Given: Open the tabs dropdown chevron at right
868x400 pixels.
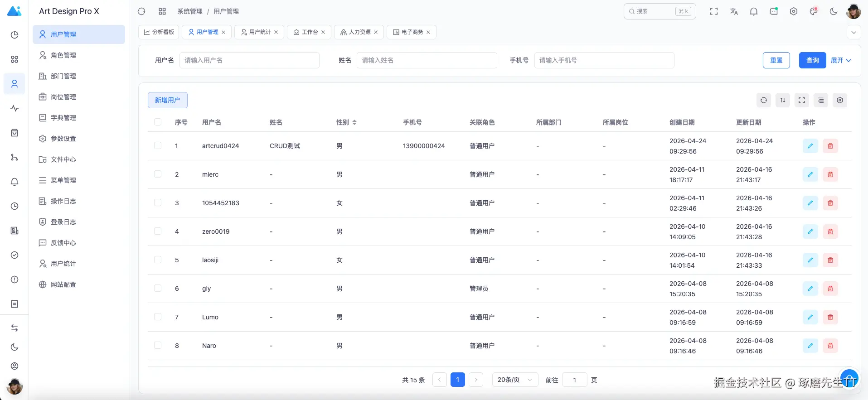Looking at the screenshot, I should [853, 32].
